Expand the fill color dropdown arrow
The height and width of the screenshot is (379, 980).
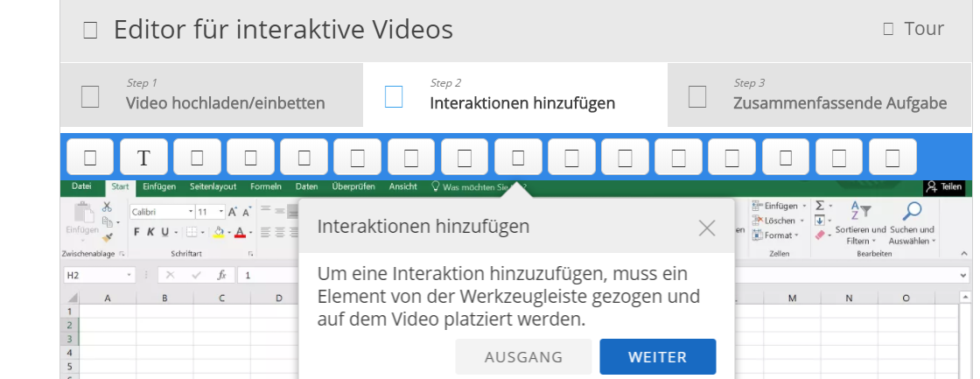[x=229, y=233]
